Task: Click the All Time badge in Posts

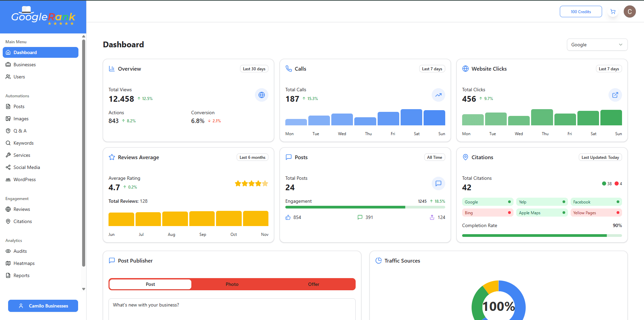Action: pyautogui.click(x=434, y=157)
